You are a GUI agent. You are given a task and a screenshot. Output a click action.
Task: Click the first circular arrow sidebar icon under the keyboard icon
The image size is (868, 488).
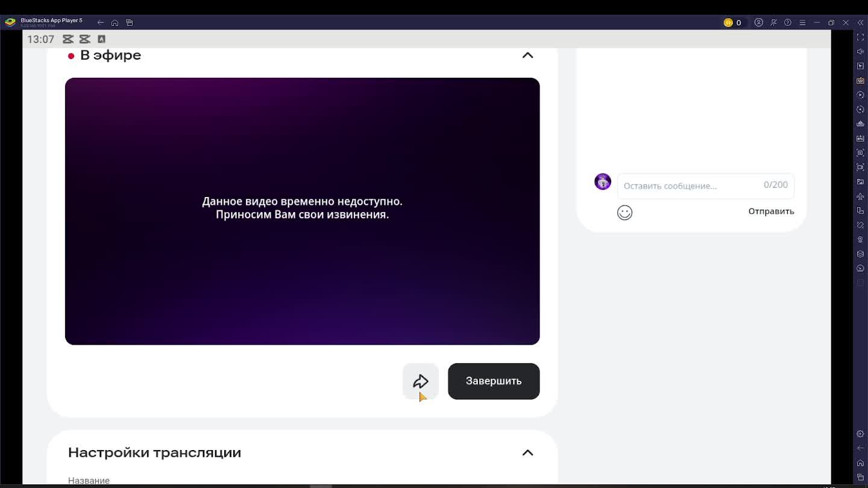(x=860, y=95)
